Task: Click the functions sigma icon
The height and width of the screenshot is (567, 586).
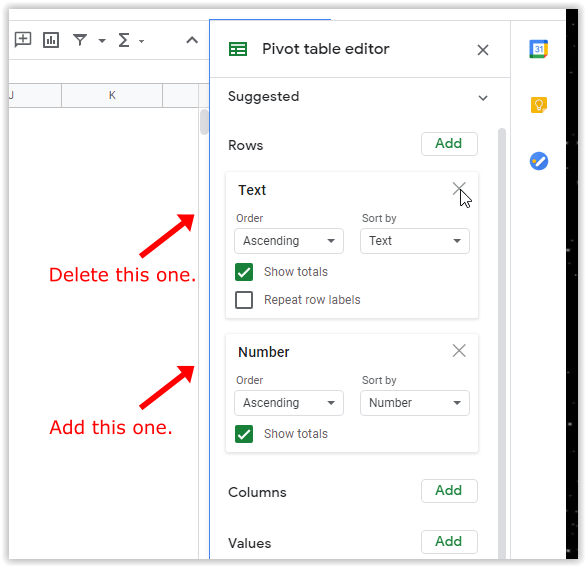Action: click(x=124, y=40)
